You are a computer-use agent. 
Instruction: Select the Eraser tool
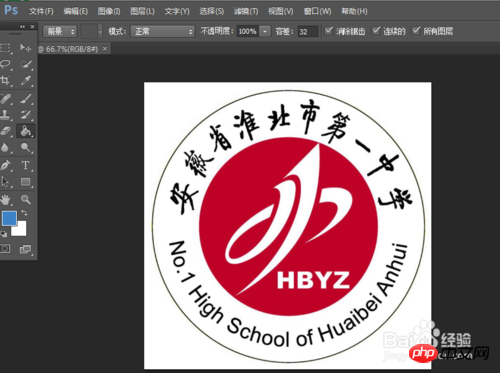pyautogui.click(x=5, y=131)
